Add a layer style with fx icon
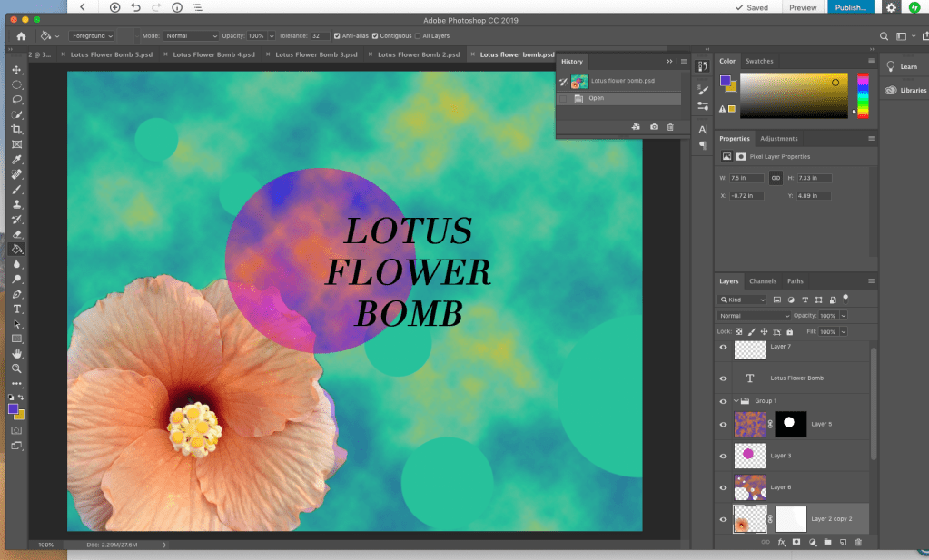The width and height of the screenshot is (929, 560). click(782, 542)
